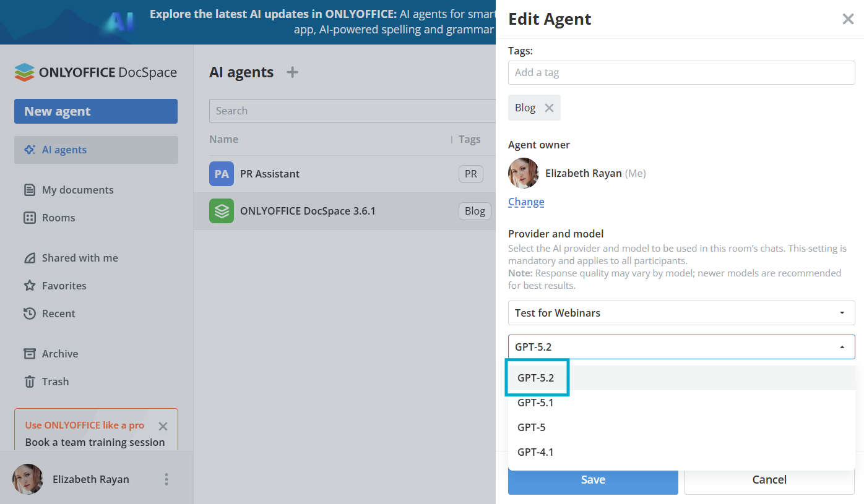The height and width of the screenshot is (504, 864).
Task: Click the Add a tag input field
Action: coord(681,72)
